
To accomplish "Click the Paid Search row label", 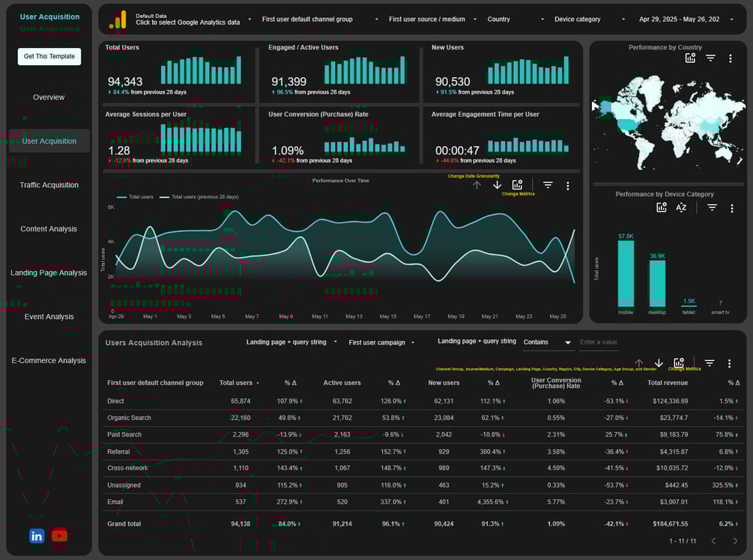I will (x=124, y=435).
